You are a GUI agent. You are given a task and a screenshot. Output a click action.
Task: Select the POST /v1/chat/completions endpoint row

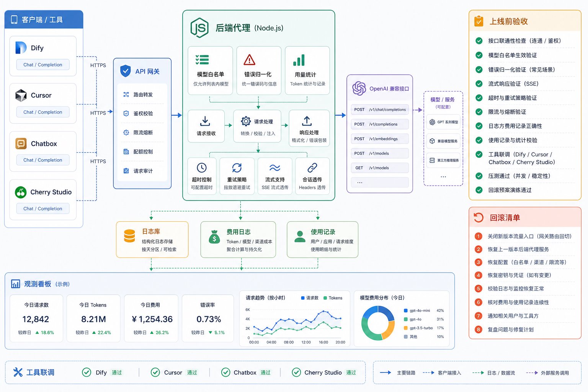(x=380, y=109)
